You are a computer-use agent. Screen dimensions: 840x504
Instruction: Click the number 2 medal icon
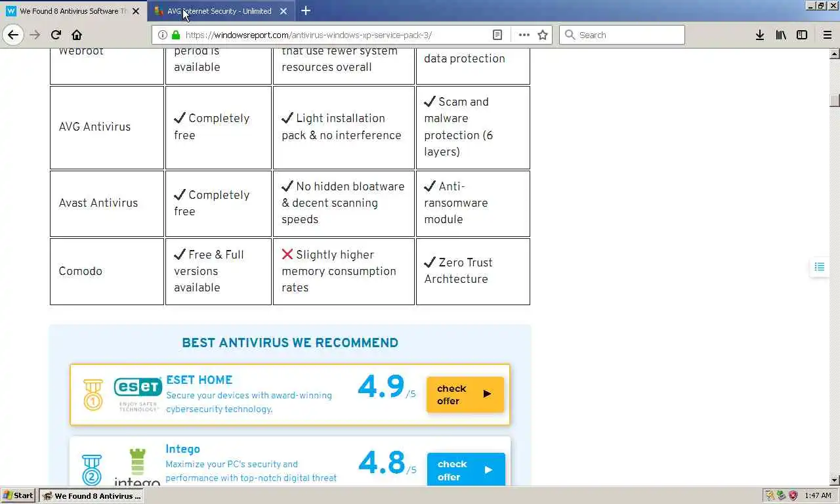pyautogui.click(x=92, y=470)
